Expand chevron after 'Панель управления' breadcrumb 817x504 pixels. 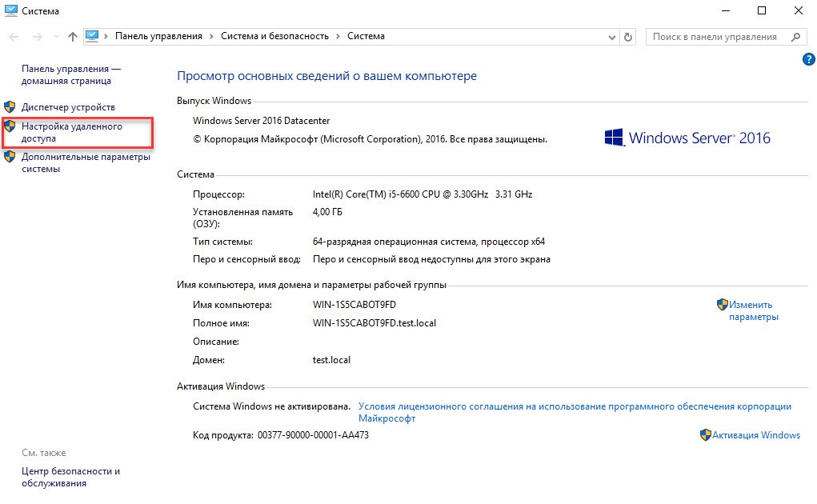211,37
